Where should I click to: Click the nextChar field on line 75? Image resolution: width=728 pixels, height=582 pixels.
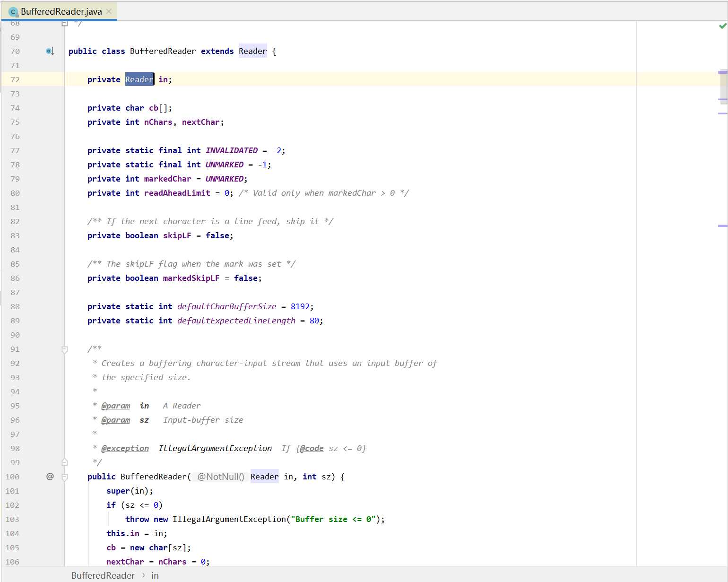(201, 122)
